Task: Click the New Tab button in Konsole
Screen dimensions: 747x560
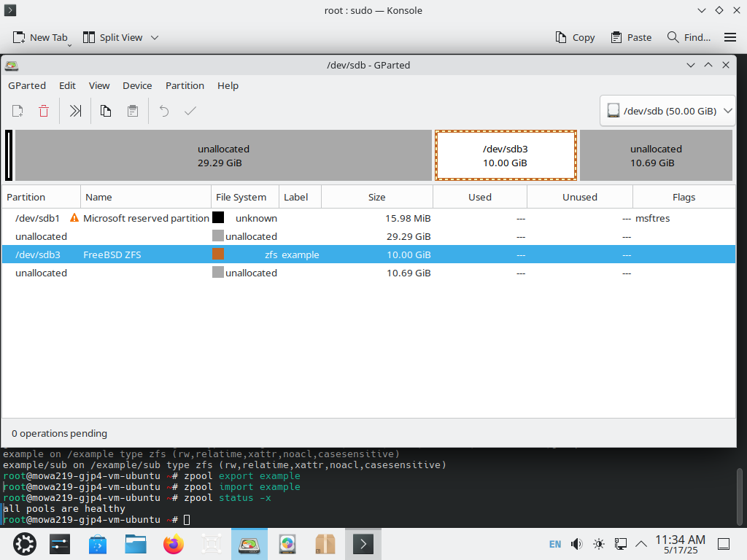Action: pos(40,38)
